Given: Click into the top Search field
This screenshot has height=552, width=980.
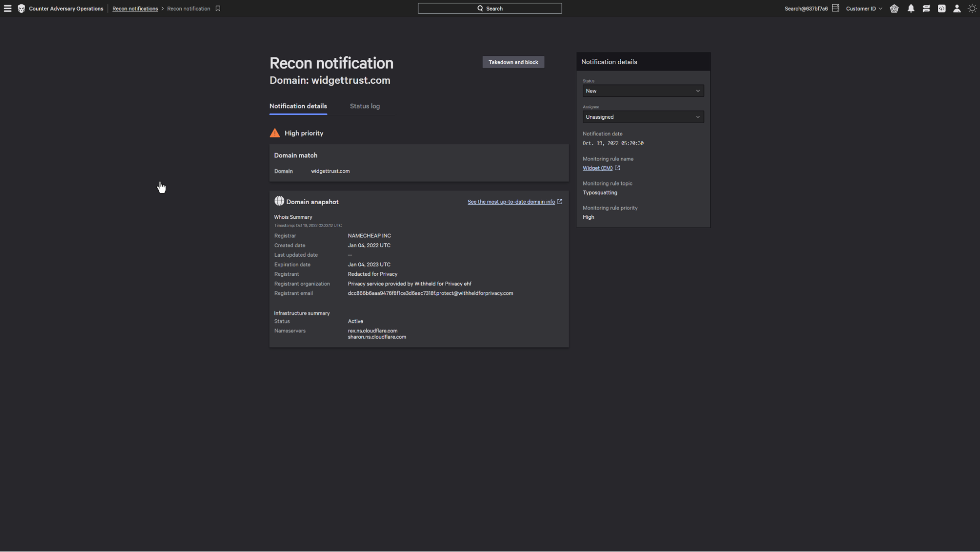Looking at the screenshot, I should (489, 8).
